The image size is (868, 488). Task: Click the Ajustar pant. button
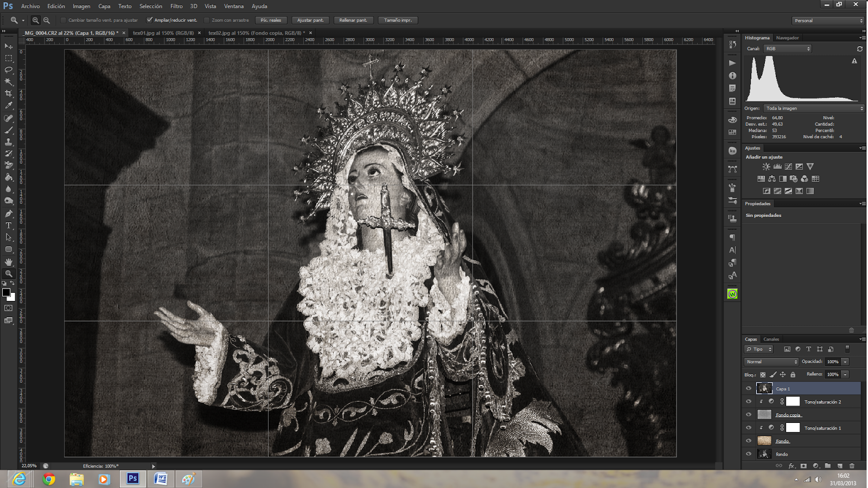tap(310, 20)
